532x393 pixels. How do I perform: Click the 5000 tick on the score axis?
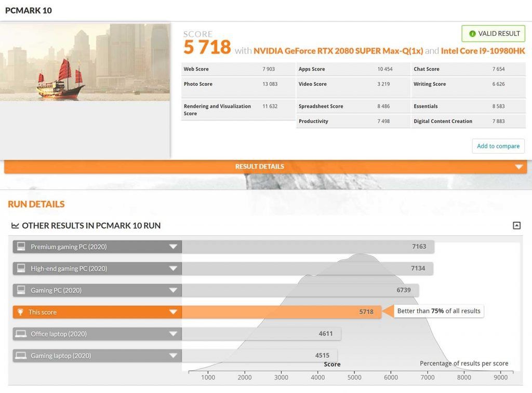point(354,377)
